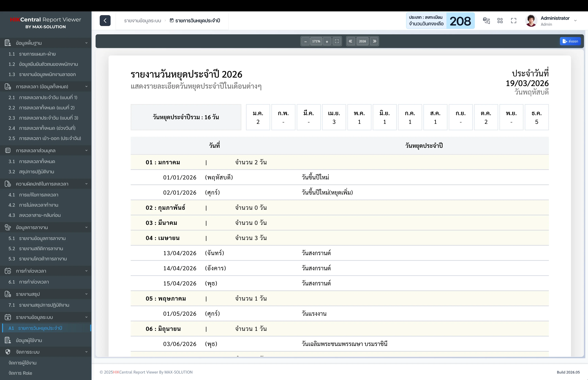Open the help chat icon in header

pos(486,20)
